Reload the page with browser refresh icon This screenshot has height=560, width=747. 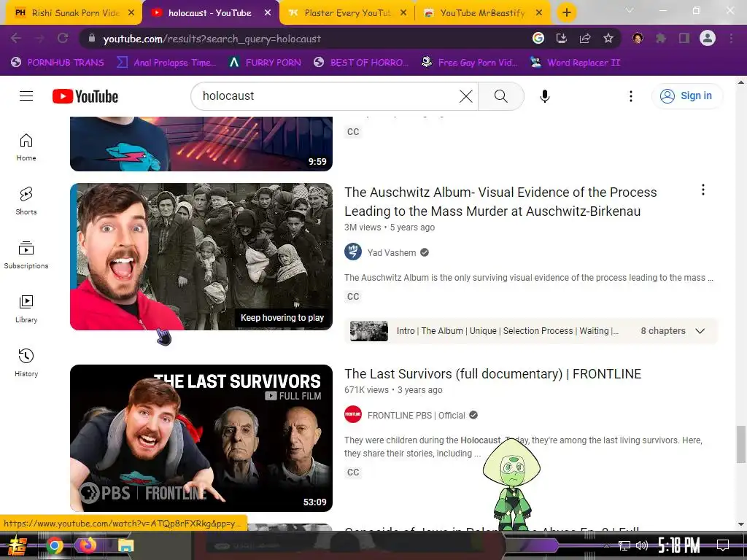(63, 38)
